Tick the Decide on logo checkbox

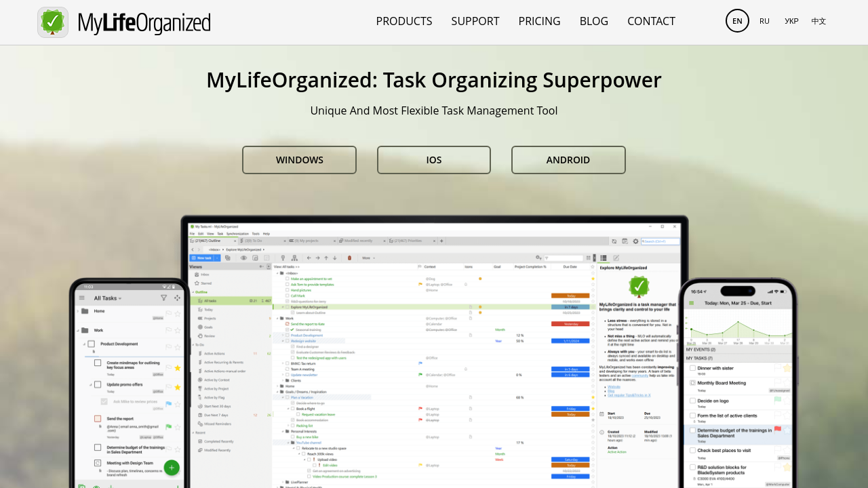click(692, 401)
